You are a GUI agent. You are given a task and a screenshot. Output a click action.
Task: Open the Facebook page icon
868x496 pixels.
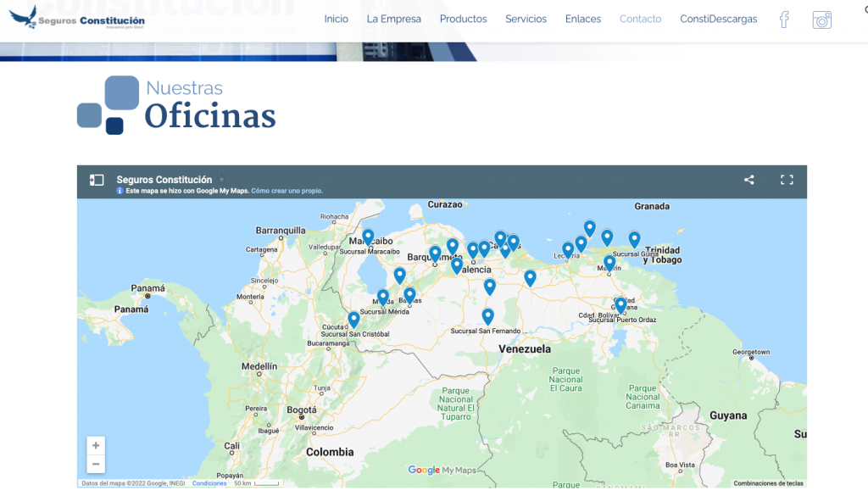point(784,20)
